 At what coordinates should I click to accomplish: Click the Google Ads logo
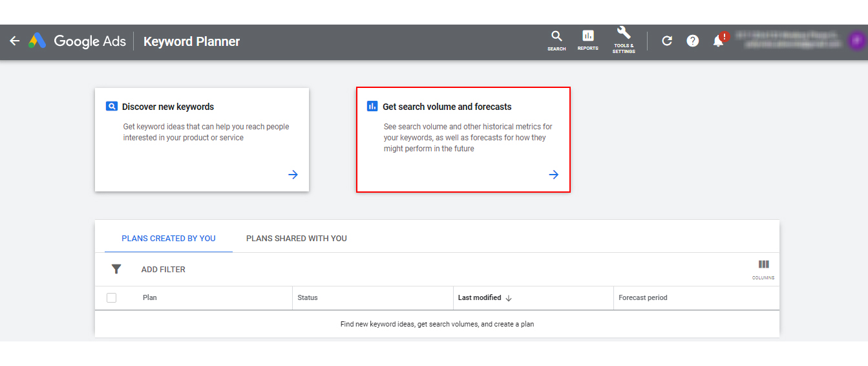(77, 41)
